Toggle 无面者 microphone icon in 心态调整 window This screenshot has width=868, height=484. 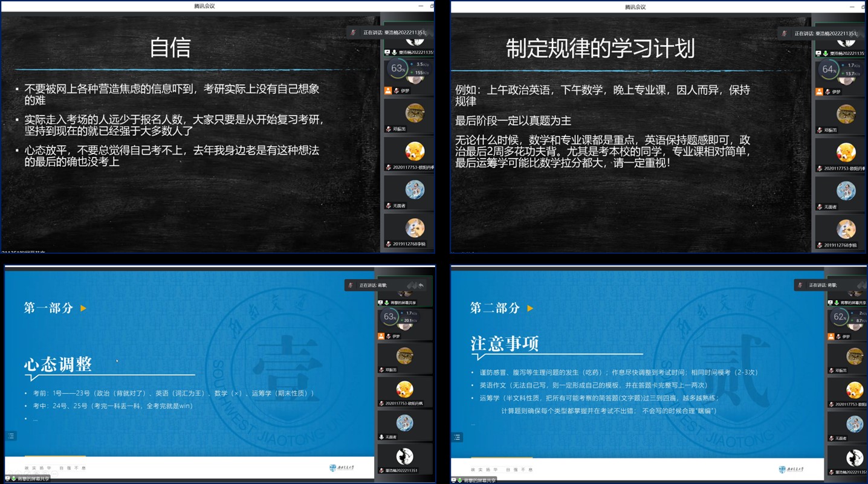(x=381, y=437)
